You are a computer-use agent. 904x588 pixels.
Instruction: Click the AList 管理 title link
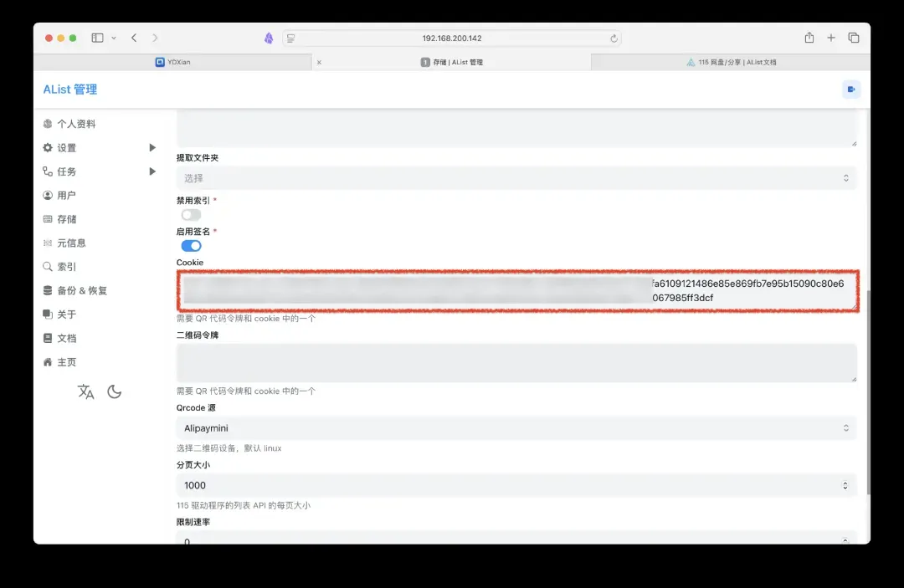[70, 89]
